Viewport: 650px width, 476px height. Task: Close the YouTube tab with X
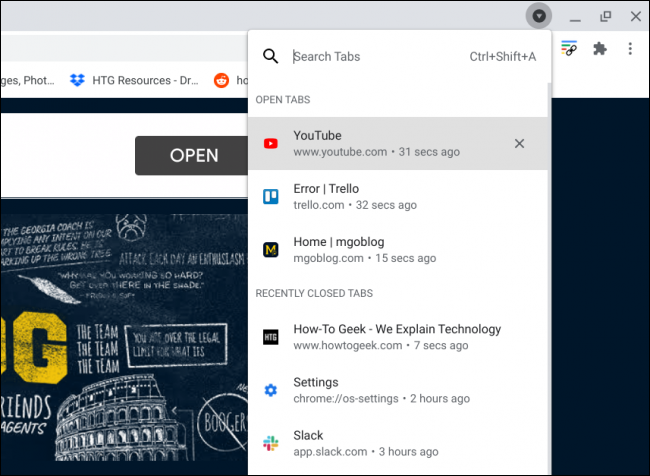click(x=519, y=143)
